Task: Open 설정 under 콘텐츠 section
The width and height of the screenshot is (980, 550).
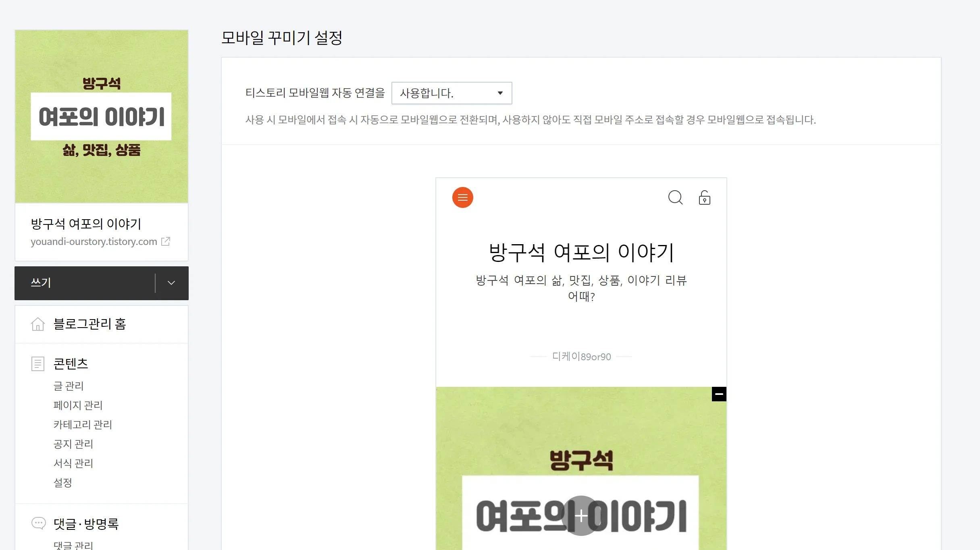Action: pyautogui.click(x=63, y=483)
